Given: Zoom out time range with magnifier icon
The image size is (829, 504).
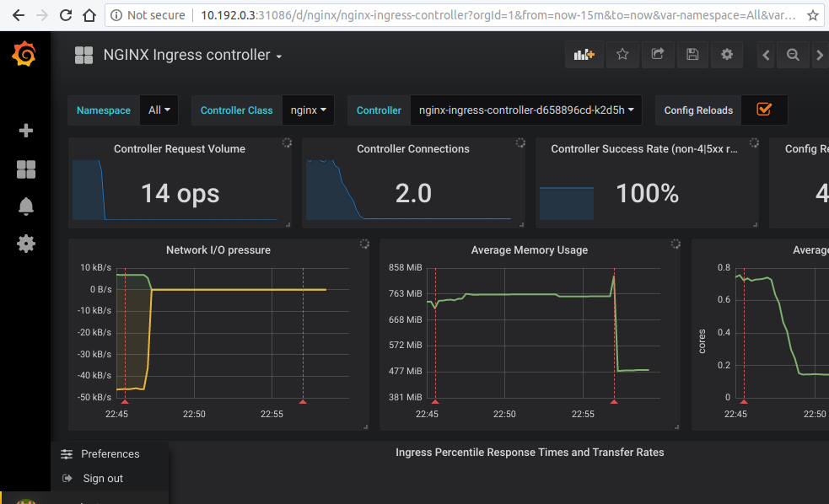Looking at the screenshot, I should [792, 54].
